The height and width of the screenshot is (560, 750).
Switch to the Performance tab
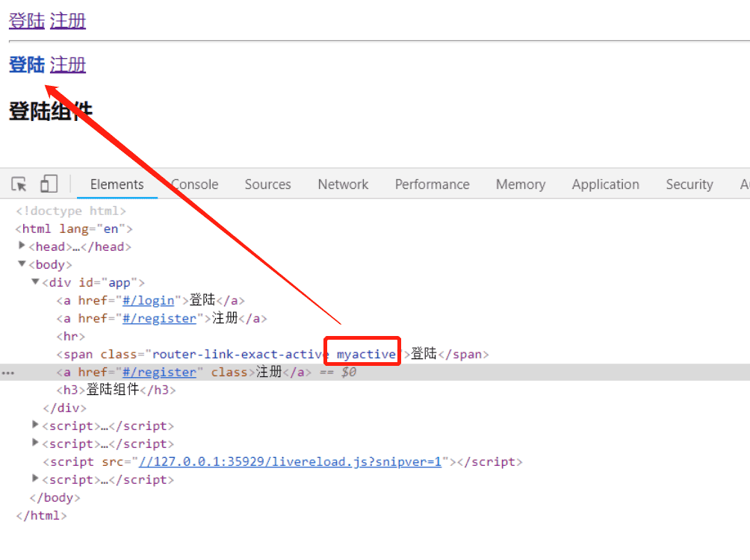coord(432,184)
